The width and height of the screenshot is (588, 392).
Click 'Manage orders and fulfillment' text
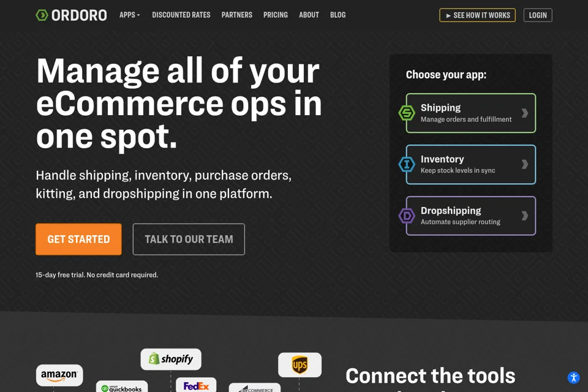(466, 119)
